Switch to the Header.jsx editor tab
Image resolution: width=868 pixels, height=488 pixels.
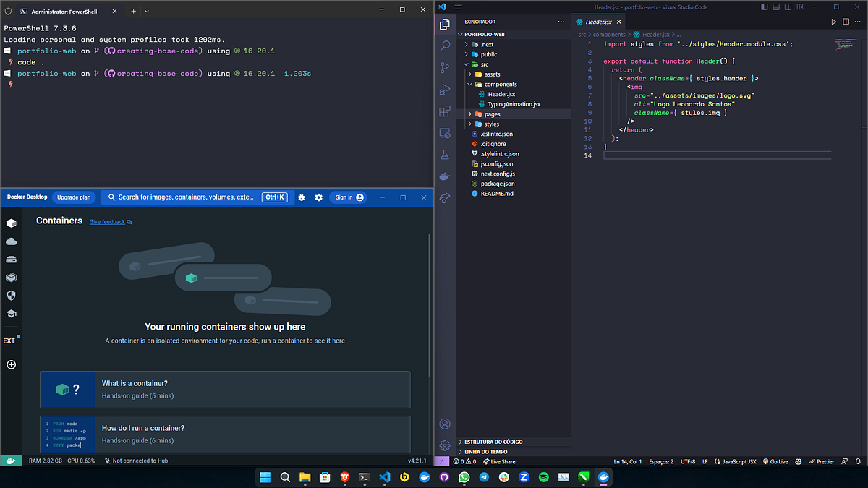click(x=600, y=21)
